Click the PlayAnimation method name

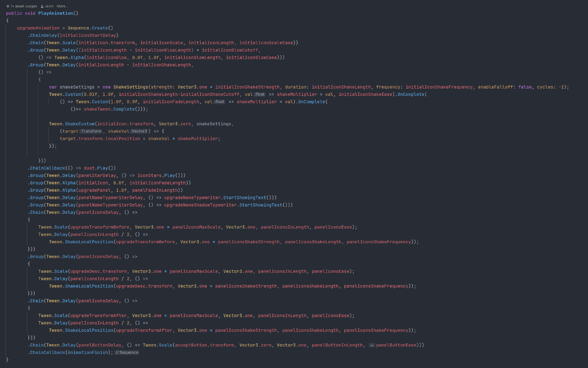[56, 13]
